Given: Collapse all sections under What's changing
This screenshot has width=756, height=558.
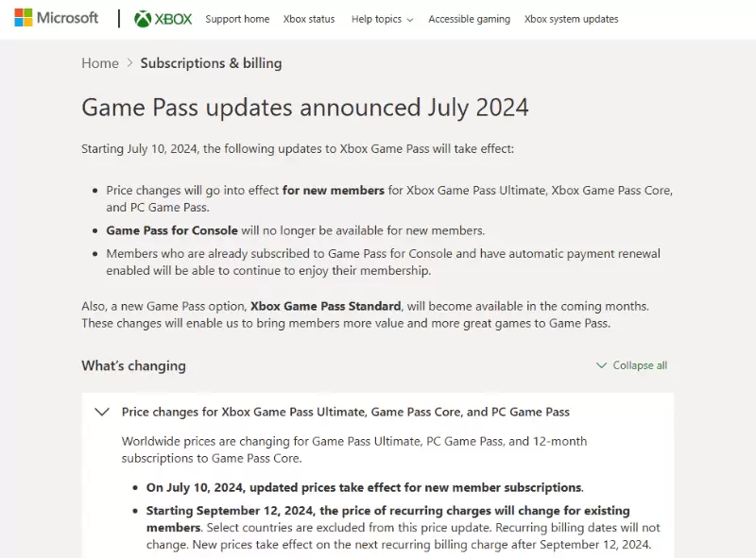Looking at the screenshot, I should (631, 365).
